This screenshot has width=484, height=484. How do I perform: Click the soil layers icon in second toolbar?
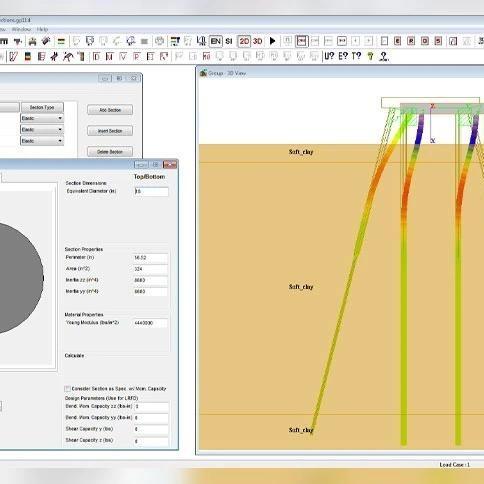coord(28,56)
